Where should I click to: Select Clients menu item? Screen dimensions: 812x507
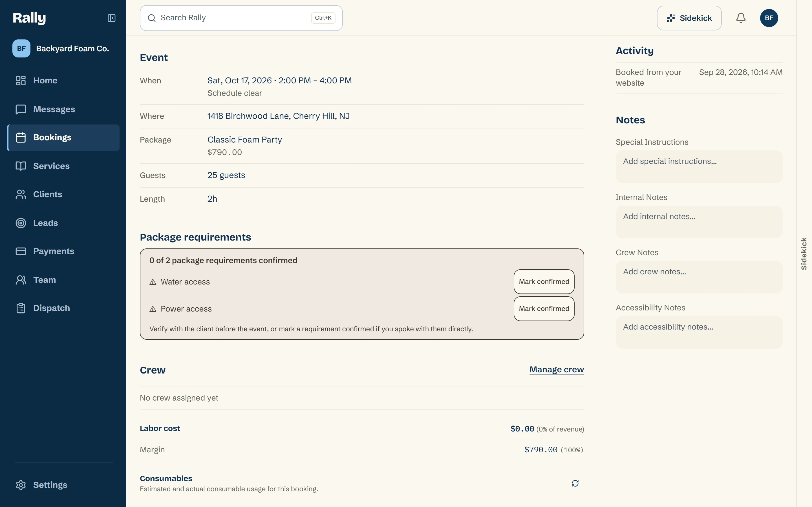[x=63, y=194]
